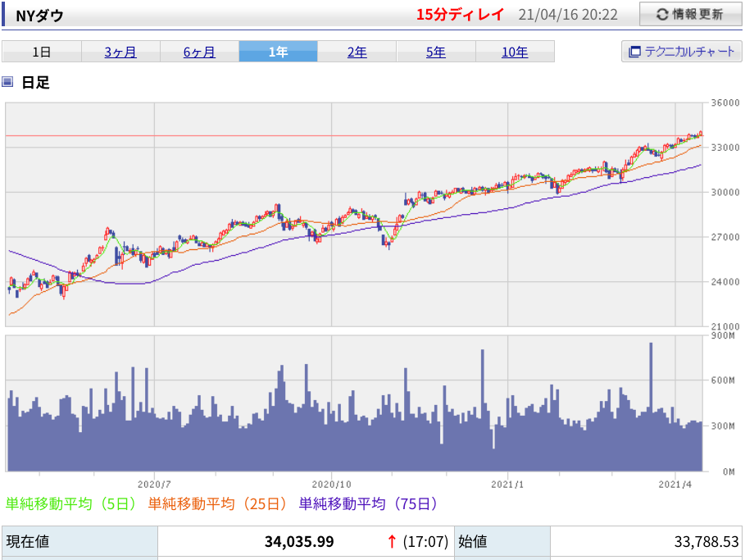Click the 単純移動平均（75日） legend label
Viewport: 745px width, 560px height.
click(x=368, y=503)
